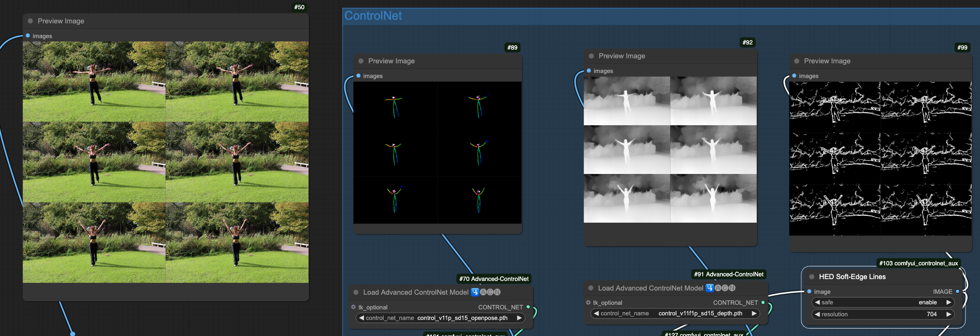The height and width of the screenshot is (336, 980).
Task: Click the top-left depth map thumbnail
Action: click(x=627, y=101)
